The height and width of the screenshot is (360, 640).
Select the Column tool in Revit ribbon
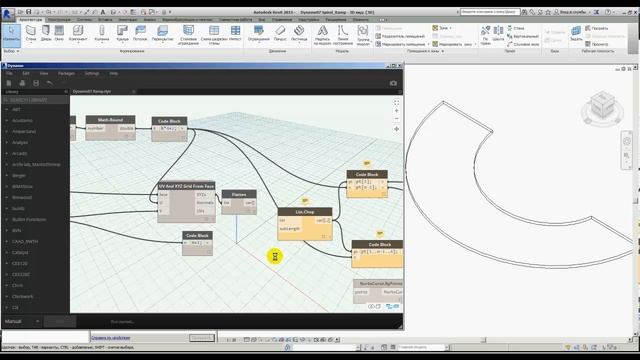click(102, 33)
